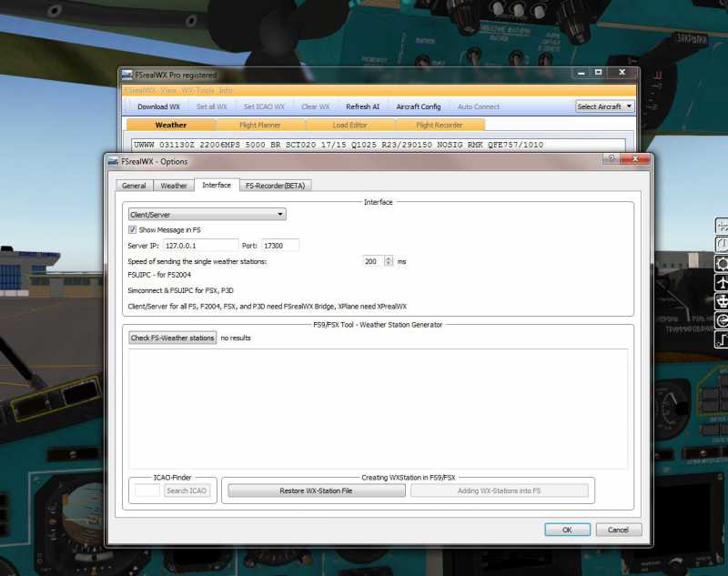The image size is (728, 576).
Task: Click the FSrealWX Options dialog title icon
Action: [x=113, y=162]
